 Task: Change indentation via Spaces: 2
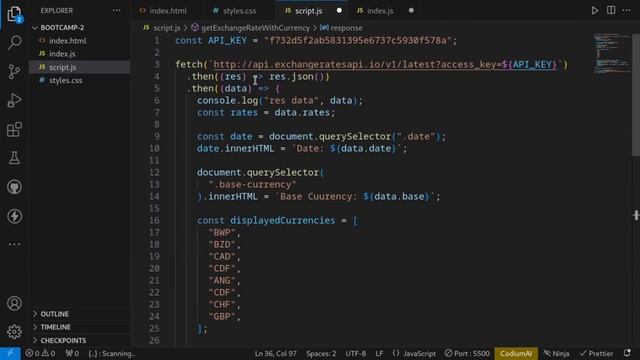321,353
